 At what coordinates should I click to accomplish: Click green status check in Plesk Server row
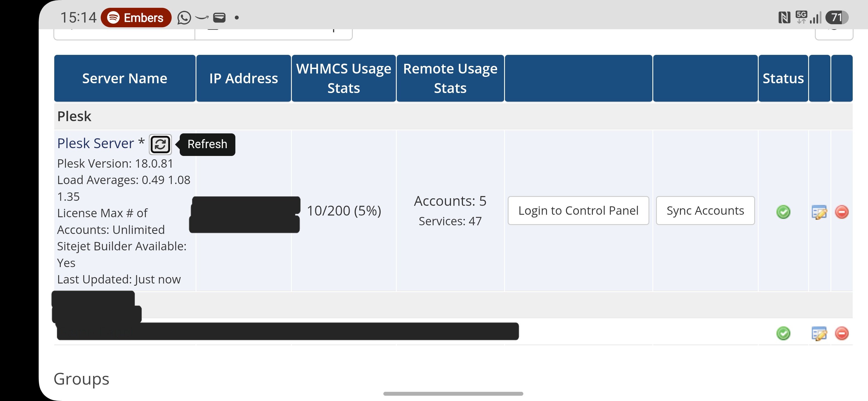click(783, 212)
